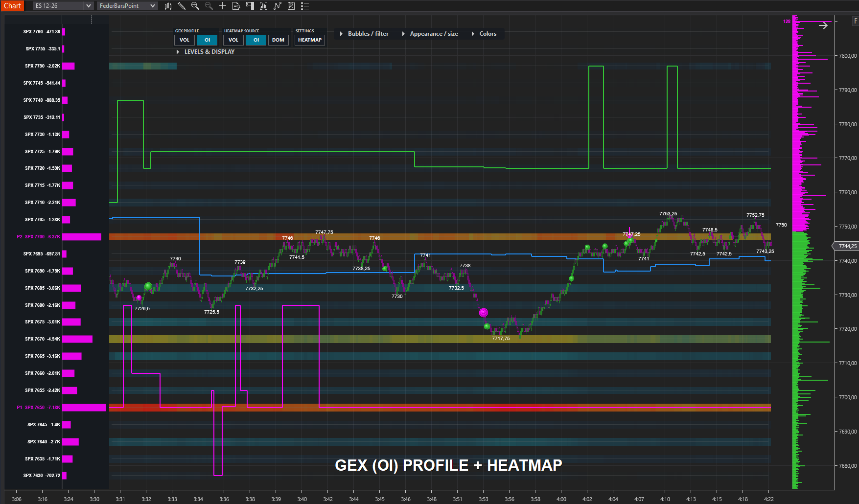Screen dimensions: 859x504
Task: Click the 7717,75 swing low label
Action: (x=501, y=339)
